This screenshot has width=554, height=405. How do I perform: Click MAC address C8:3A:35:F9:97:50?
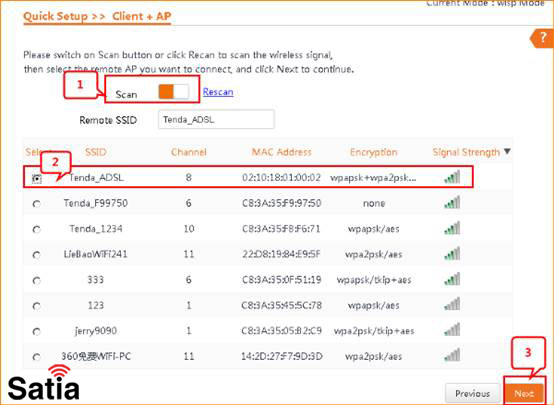click(282, 203)
